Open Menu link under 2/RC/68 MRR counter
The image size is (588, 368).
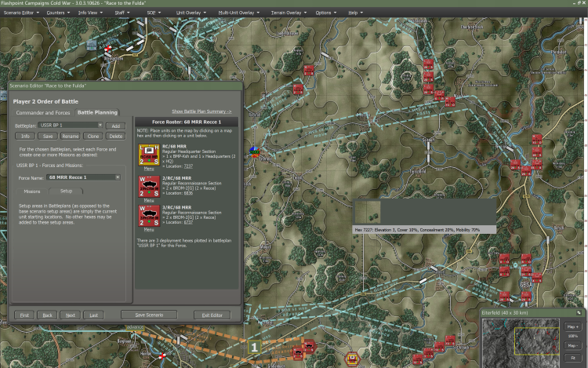tap(149, 200)
